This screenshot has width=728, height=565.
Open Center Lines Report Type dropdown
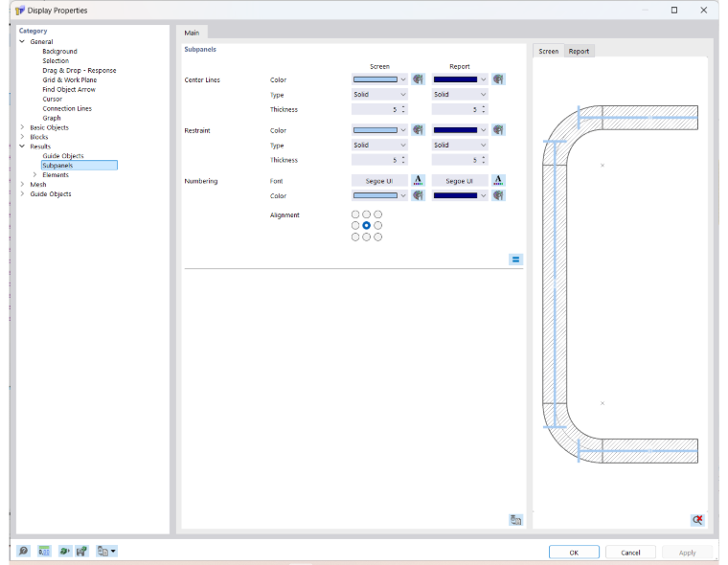460,94
